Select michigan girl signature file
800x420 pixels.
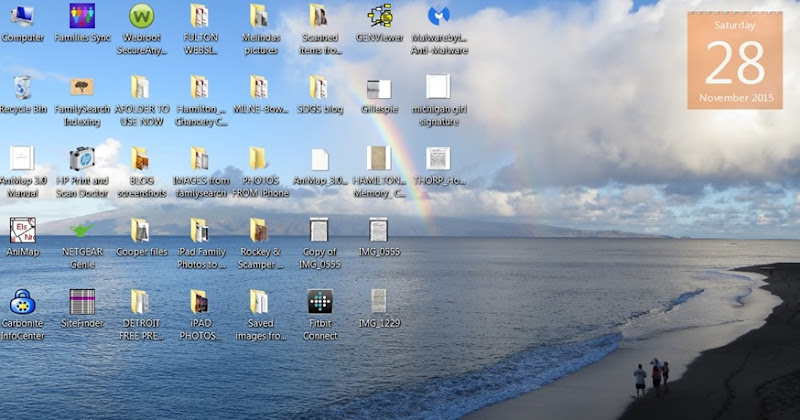[439, 101]
